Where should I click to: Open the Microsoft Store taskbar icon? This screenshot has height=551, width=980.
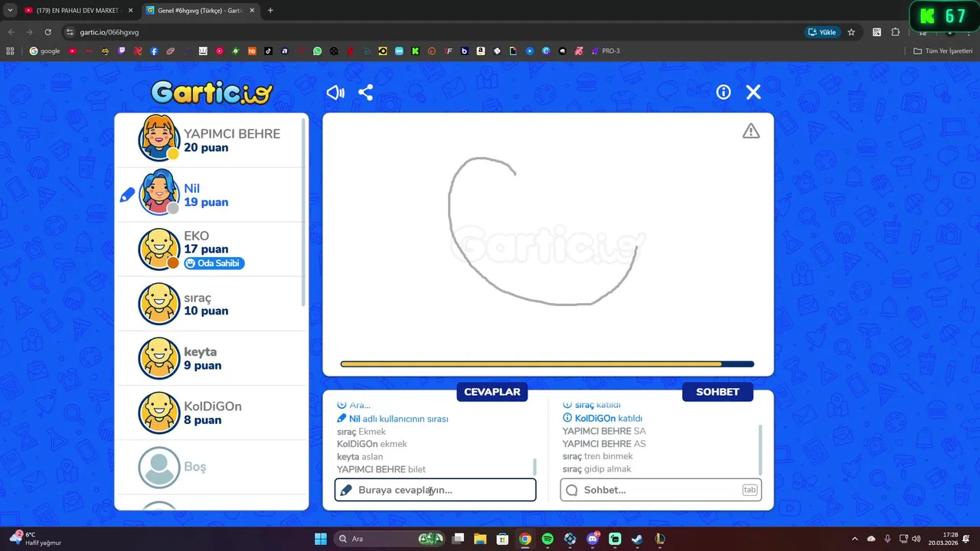pos(502,539)
